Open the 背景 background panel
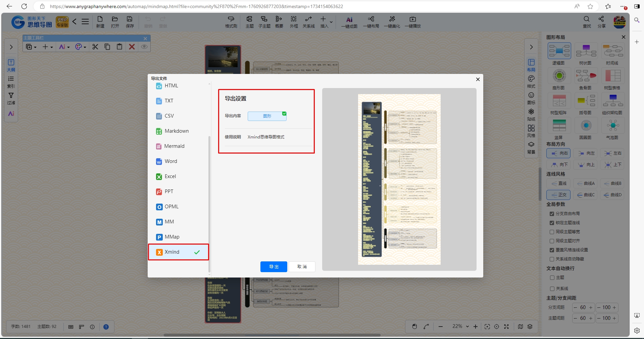 pyautogui.click(x=531, y=147)
